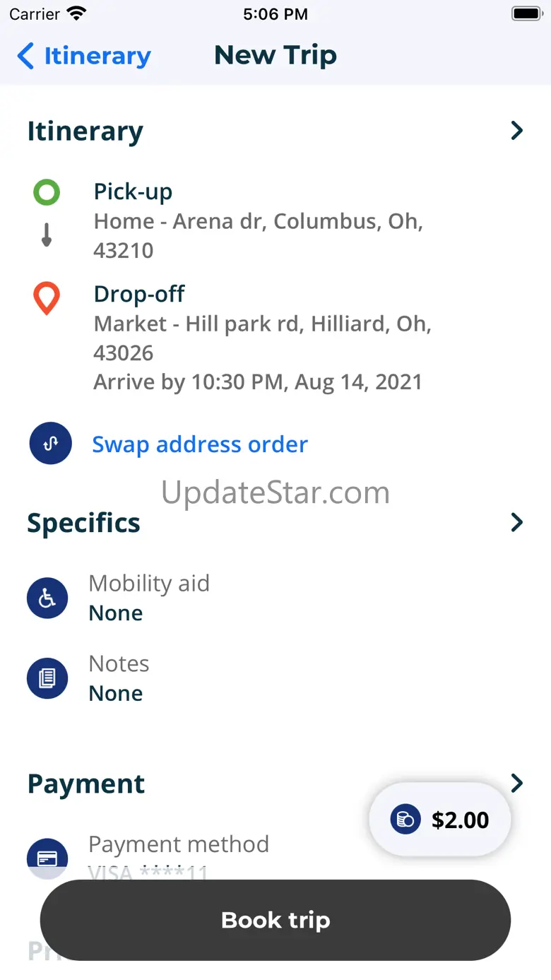Expand the Payment section chevron

[x=517, y=783]
